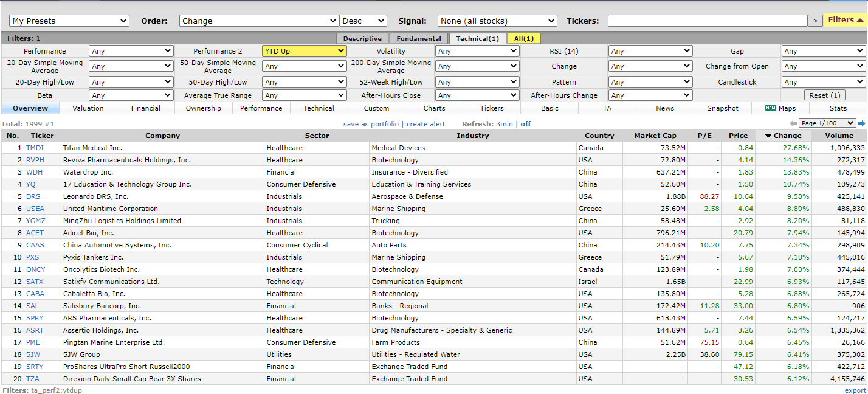
Task: Open the Stats view tab
Action: [838, 108]
